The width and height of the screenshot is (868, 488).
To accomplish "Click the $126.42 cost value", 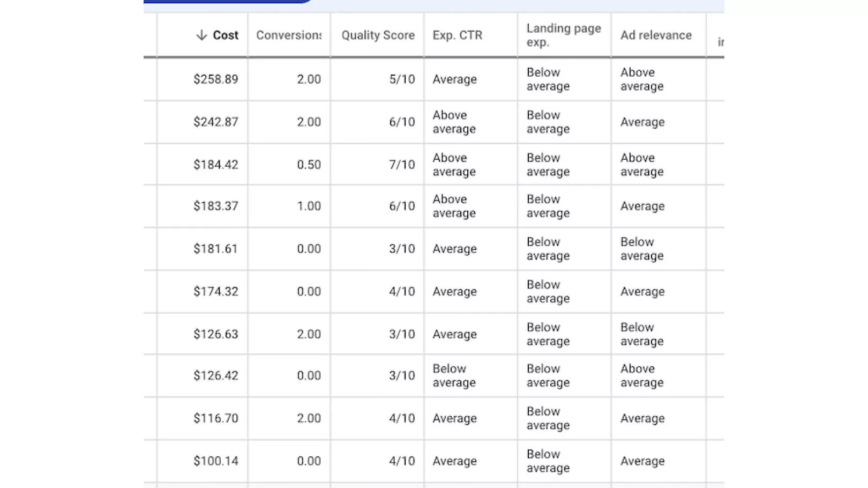I will point(215,375).
